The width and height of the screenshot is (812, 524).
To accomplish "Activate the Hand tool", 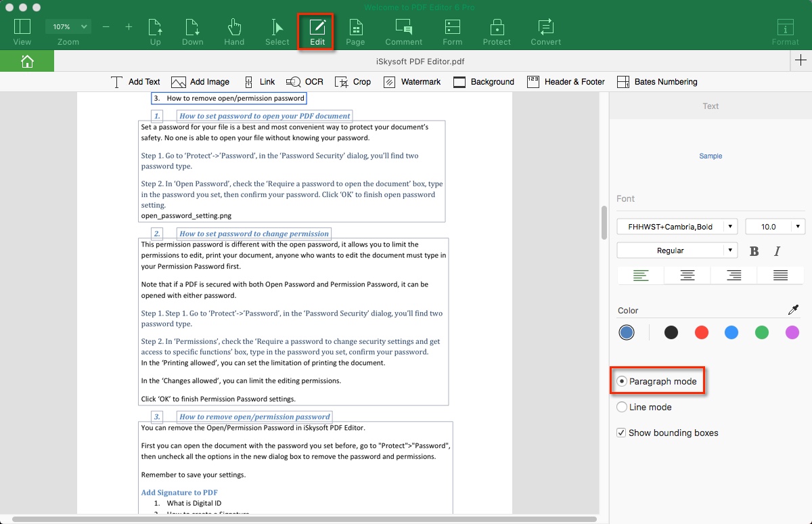I will (x=233, y=30).
